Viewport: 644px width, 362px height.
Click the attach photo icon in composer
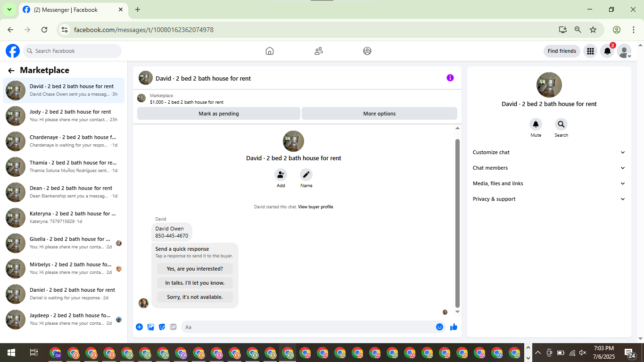[x=151, y=327]
